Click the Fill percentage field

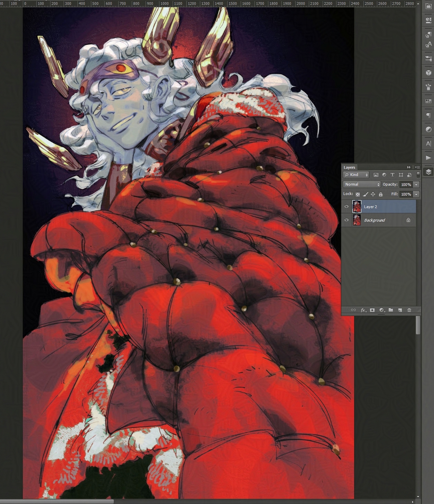point(406,194)
